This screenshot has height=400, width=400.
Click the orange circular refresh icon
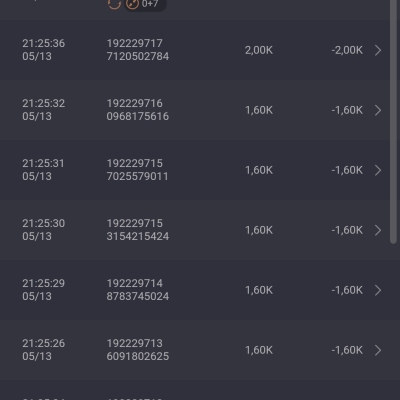pos(114,4)
